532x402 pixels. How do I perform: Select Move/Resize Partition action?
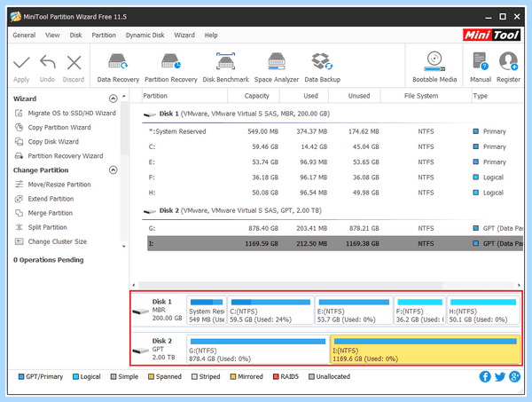tap(52, 185)
